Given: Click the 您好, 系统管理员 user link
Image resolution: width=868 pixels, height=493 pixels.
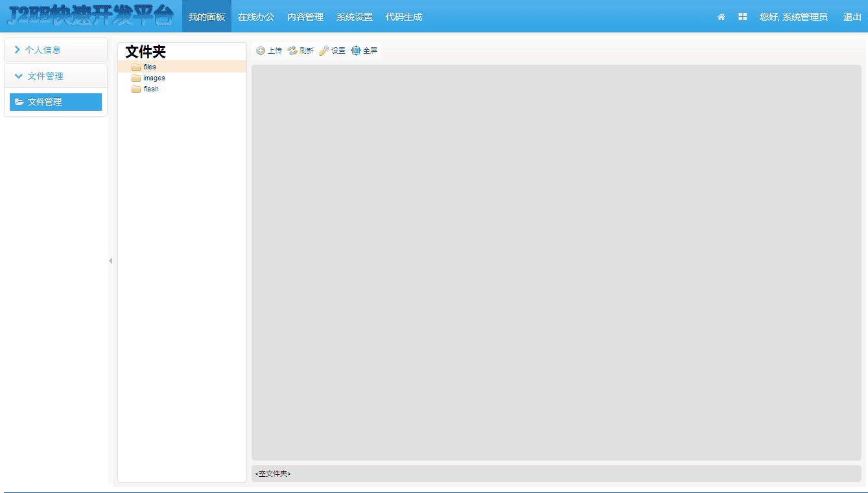Looking at the screenshot, I should pyautogui.click(x=793, y=17).
